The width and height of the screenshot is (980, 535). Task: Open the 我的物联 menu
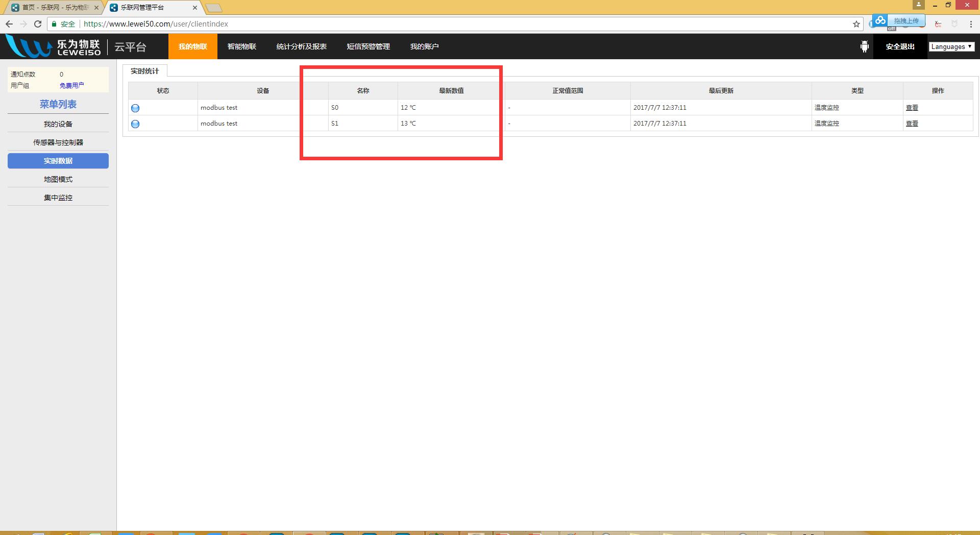[193, 46]
